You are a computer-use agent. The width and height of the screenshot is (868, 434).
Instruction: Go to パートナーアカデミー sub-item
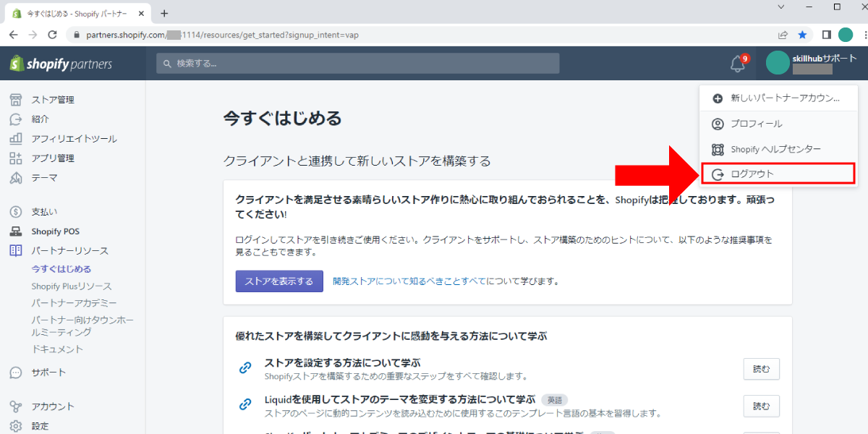pos(74,303)
